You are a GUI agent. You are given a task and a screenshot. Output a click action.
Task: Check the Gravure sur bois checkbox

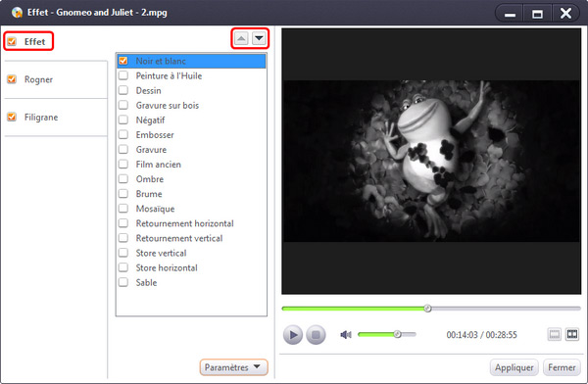(x=123, y=105)
